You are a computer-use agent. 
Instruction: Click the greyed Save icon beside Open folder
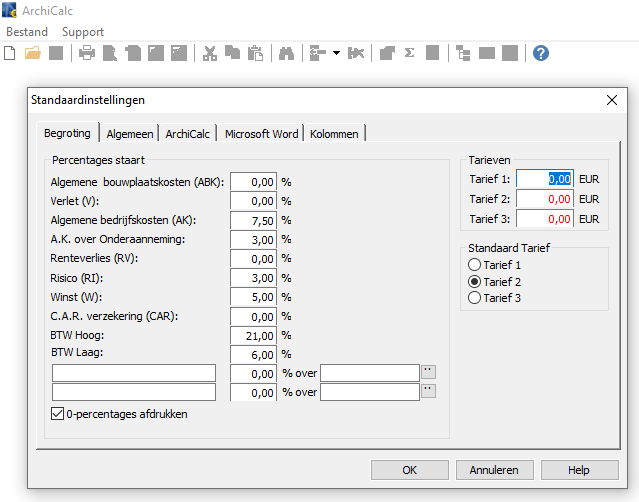[56, 53]
